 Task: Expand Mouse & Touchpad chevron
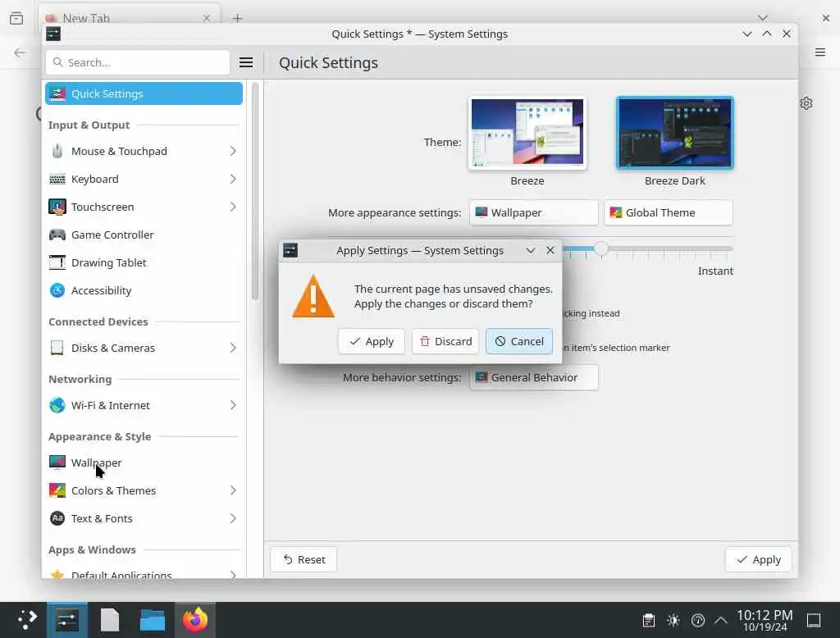233,151
